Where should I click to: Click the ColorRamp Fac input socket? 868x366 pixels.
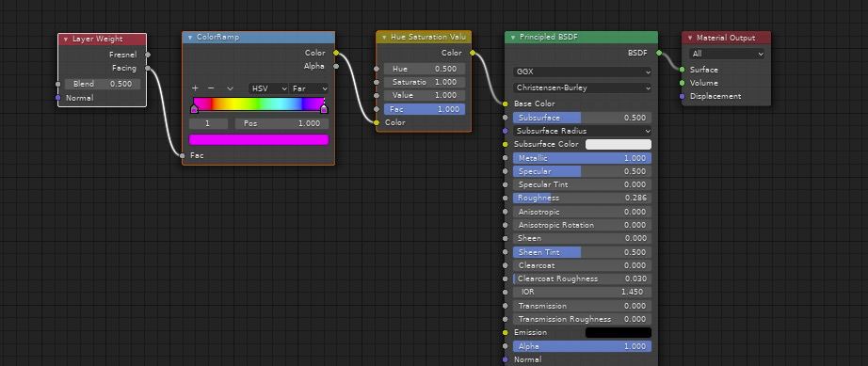[x=182, y=156]
